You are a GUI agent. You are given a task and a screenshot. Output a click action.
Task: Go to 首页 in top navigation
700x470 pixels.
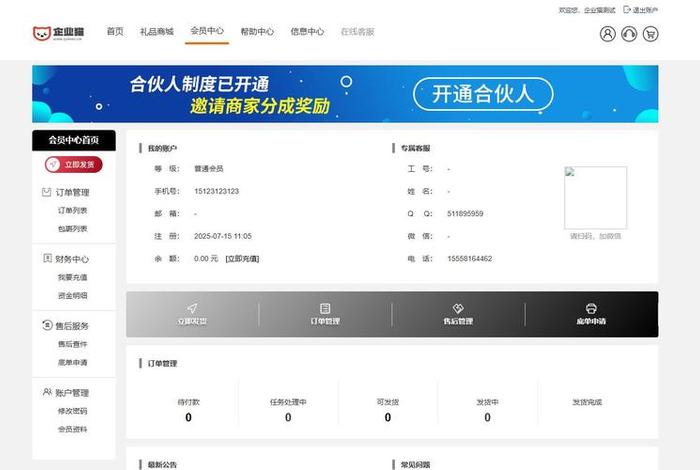coord(115,31)
